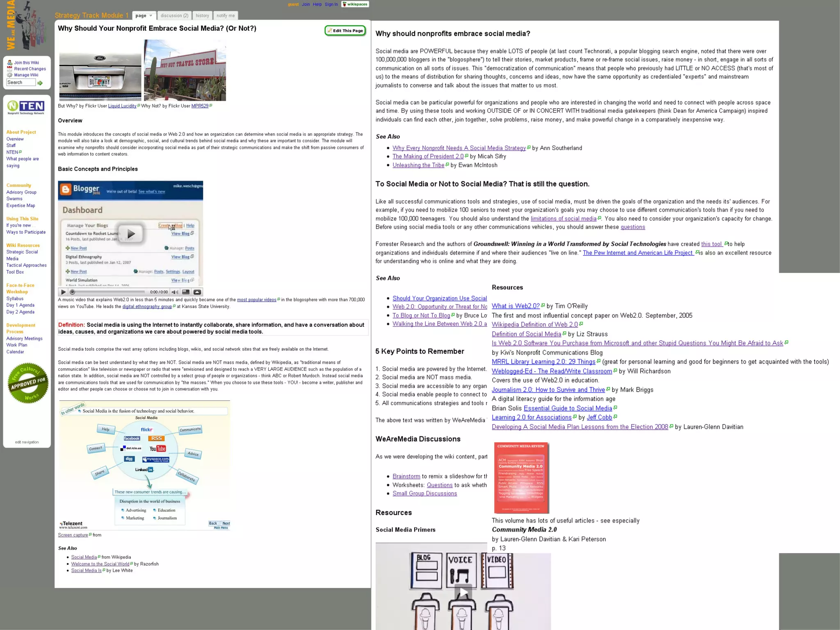Image resolution: width=840 pixels, height=630 pixels.
Task: Mute the Blogger video via the speaker icon
Action: click(x=175, y=292)
